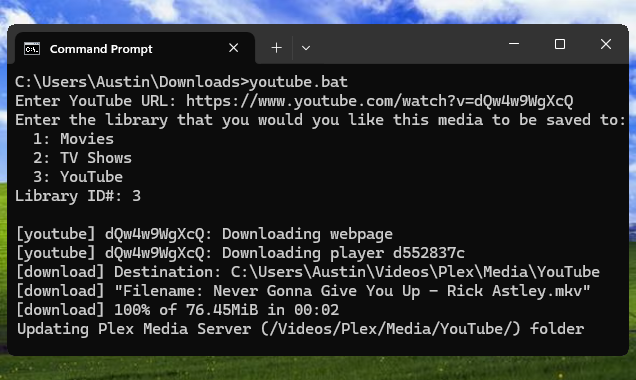Click the '1: Movies' option line
Image resolution: width=636 pixels, height=380 pixels.
(x=73, y=139)
